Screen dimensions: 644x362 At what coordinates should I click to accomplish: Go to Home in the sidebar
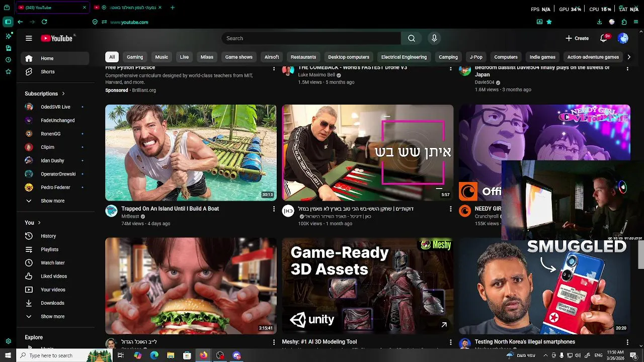[55, 58]
